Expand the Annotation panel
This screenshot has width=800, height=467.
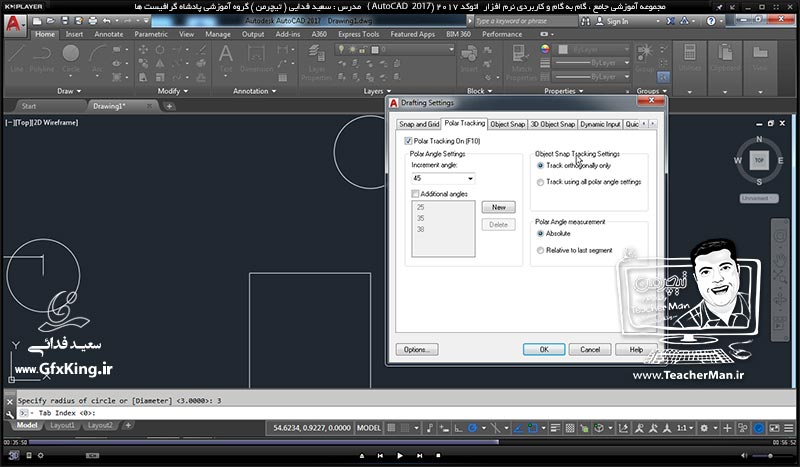254,91
